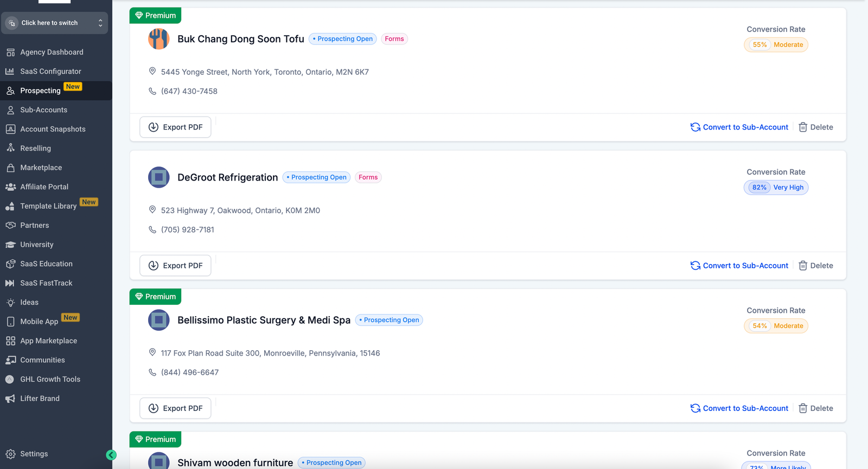Go to Sub-Accounts menu item
The width and height of the screenshot is (868, 469).
[43, 110]
